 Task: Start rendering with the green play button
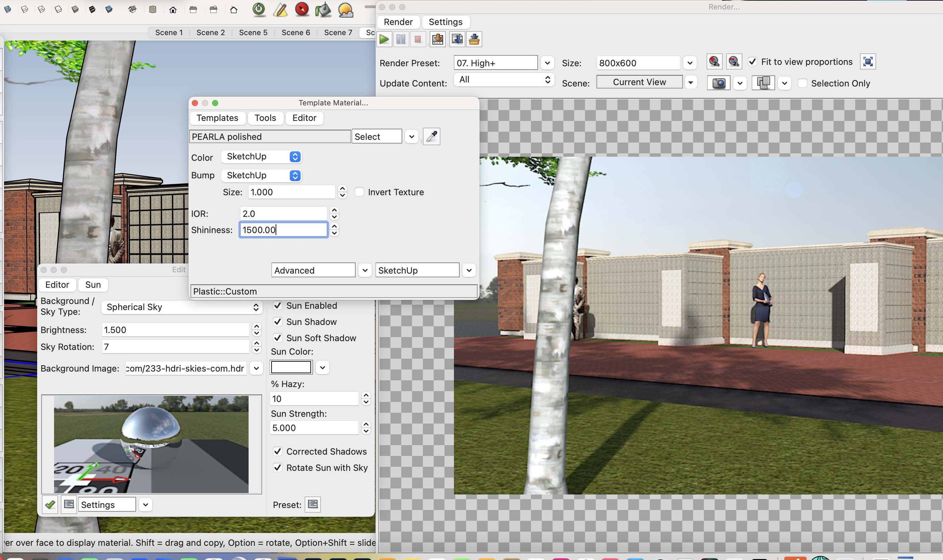(x=384, y=39)
